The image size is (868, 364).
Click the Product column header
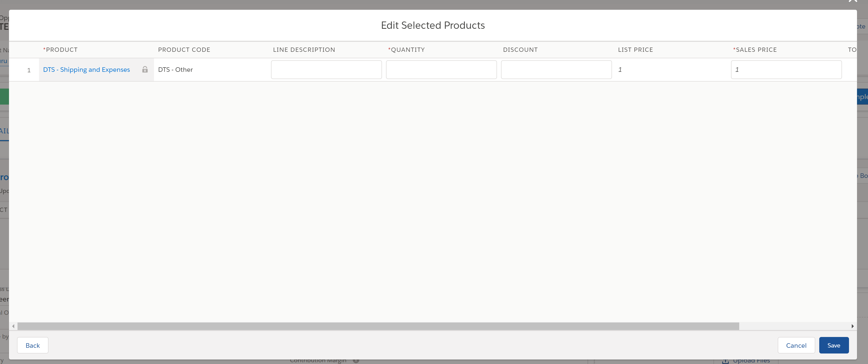pos(62,50)
